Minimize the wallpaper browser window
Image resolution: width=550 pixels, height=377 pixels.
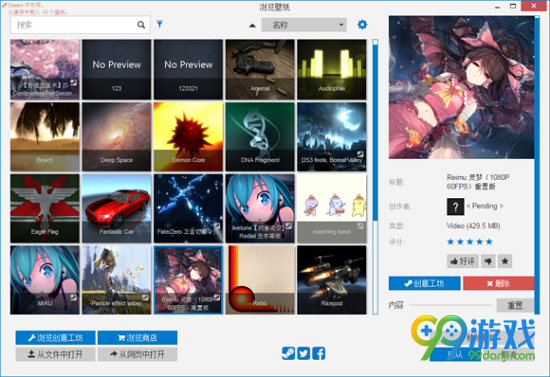tap(497, 6)
